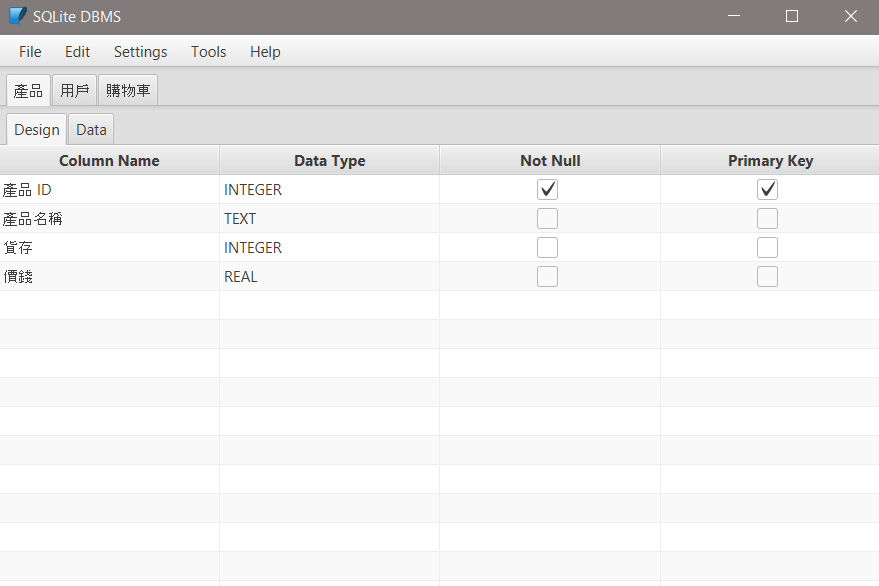The width and height of the screenshot is (879, 586).
Task: Switch to the 購物車 table tab
Action: pos(128,90)
